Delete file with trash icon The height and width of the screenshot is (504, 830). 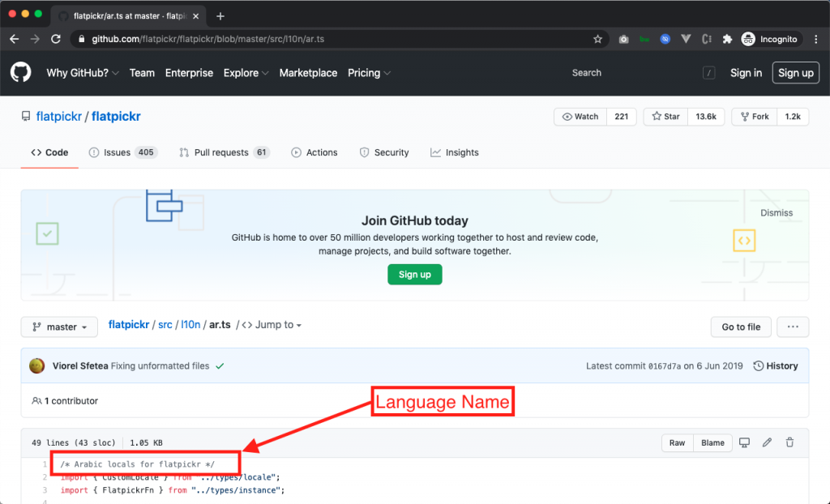click(x=789, y=442)
